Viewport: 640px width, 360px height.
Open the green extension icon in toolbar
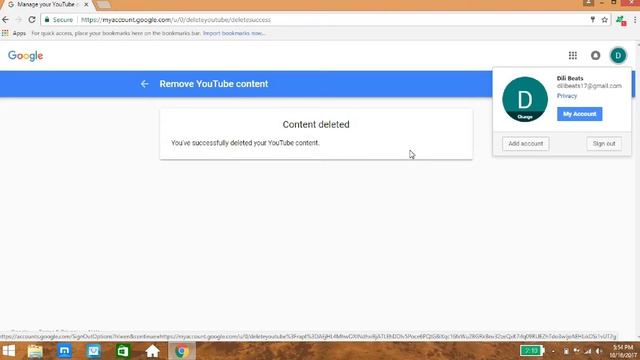621,20
